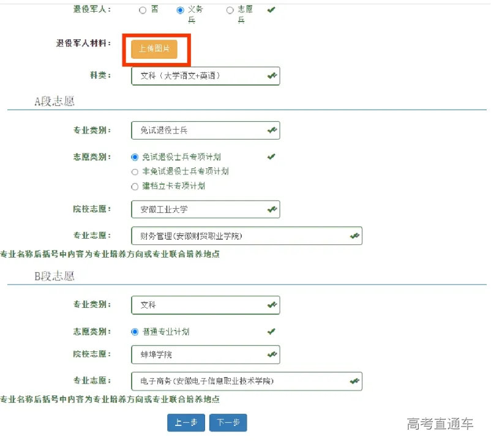Select the 普通专业计划 radio in B段志愿
491x448 pixels.
tap(136, 330)
